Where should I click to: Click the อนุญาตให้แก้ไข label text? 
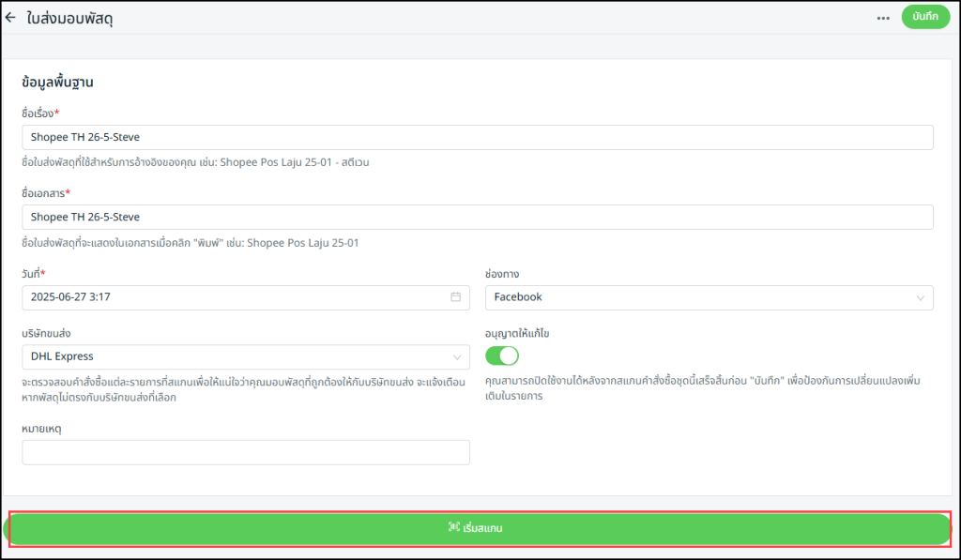click(524, 333)
